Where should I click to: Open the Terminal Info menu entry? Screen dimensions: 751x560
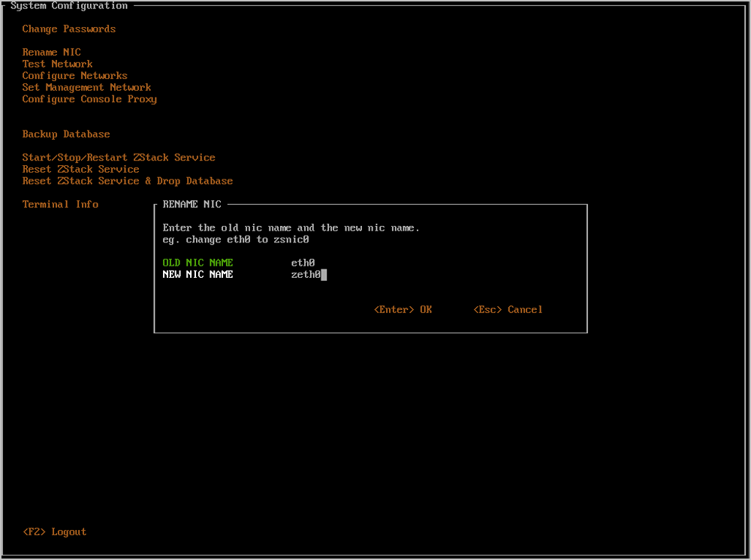click(60, 204)
